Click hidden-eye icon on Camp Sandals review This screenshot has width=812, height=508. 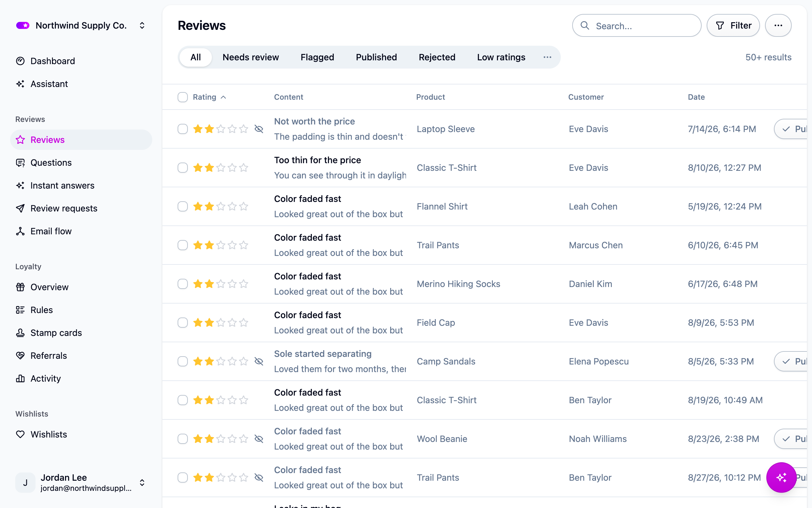(x=259, y=362)
